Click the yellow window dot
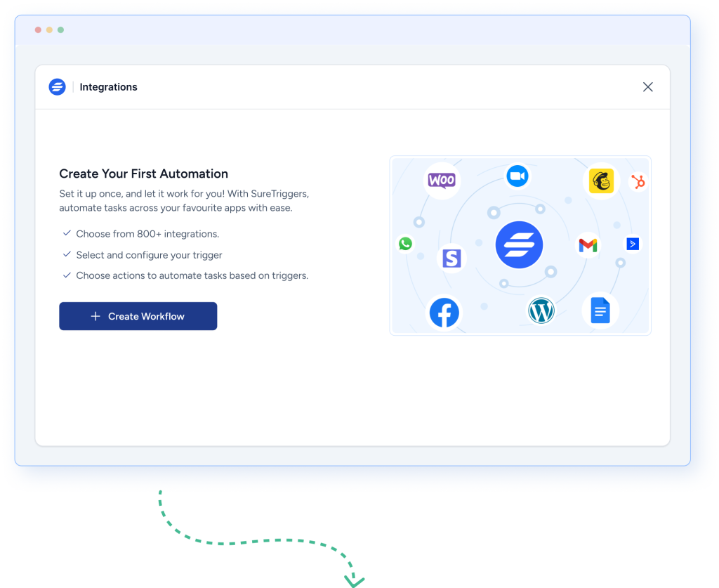The height and width of the screenshot is (588, 719). (x=49, y=30)
